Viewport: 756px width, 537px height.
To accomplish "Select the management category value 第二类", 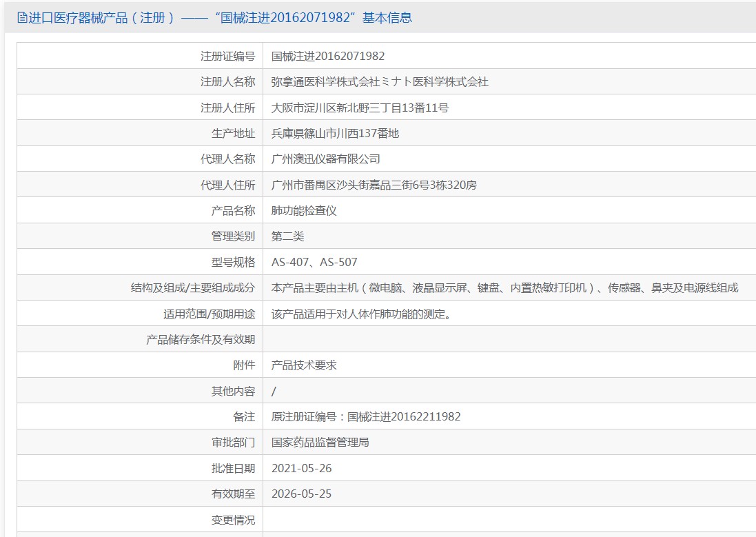I will point(288,236).
